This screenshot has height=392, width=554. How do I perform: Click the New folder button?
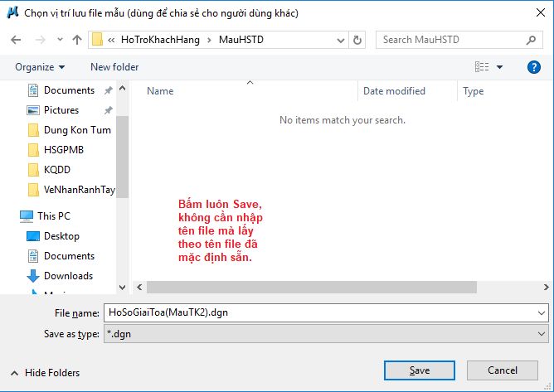coord(114,67)
